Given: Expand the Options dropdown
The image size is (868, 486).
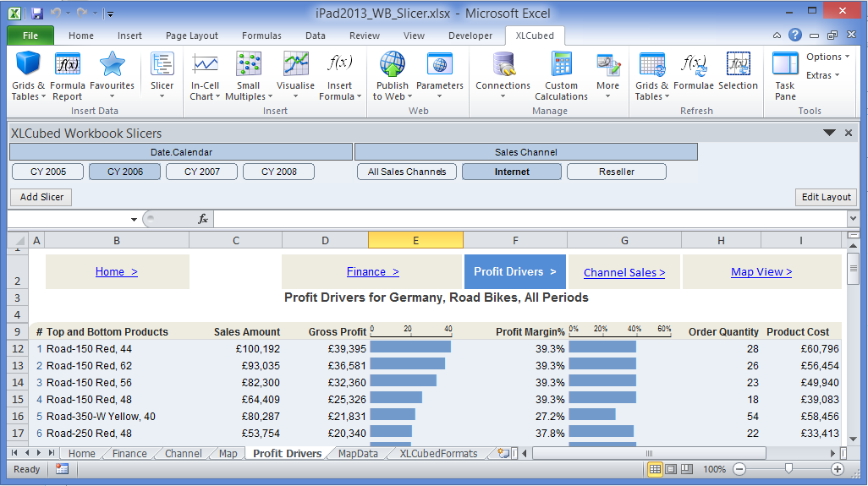Looking at the screenshot, I should tap(827, 57).
